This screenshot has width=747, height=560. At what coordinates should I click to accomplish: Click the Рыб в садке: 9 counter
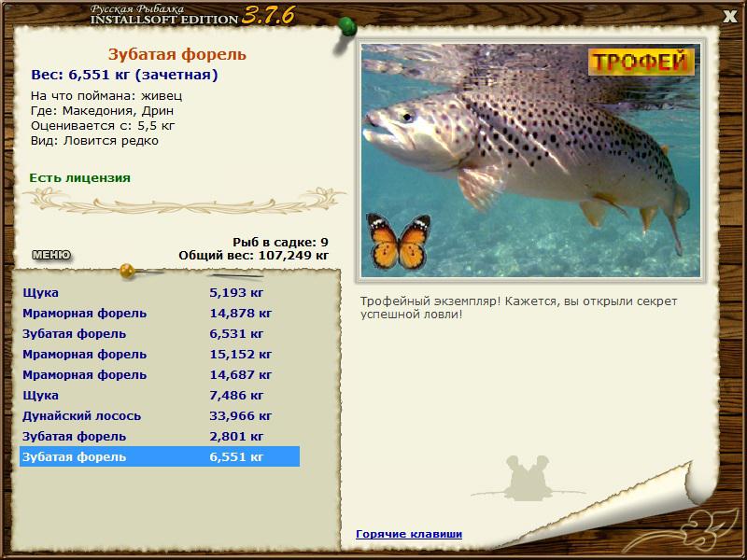click(x=281, y=243)
